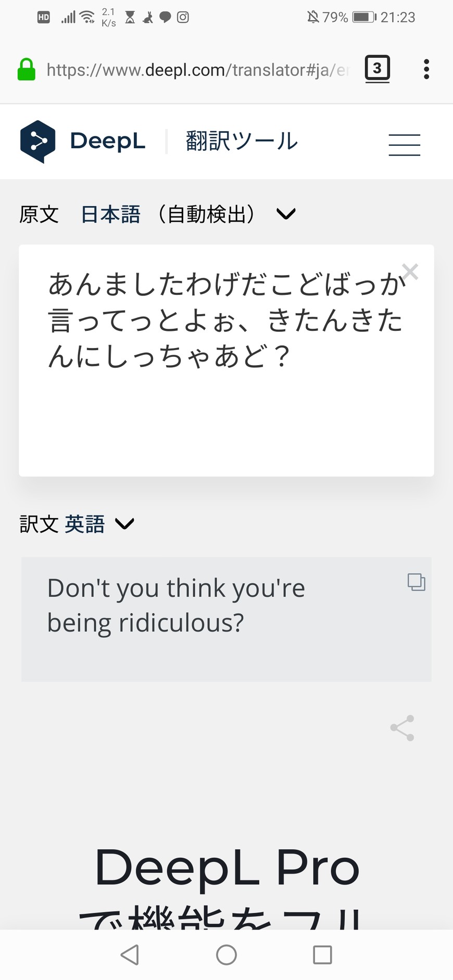Tap the 翻訳ツール header link
453x980 pixels.
[x=242, y=141]
